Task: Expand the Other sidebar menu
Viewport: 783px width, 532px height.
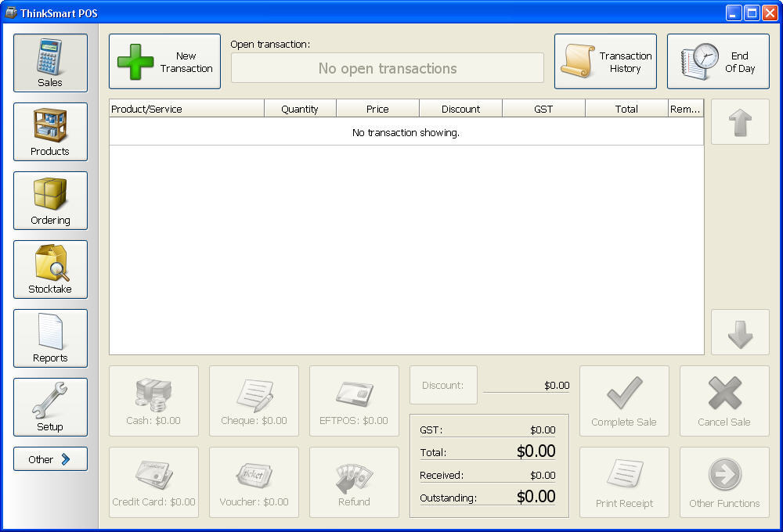Action: tap(49, 459)
